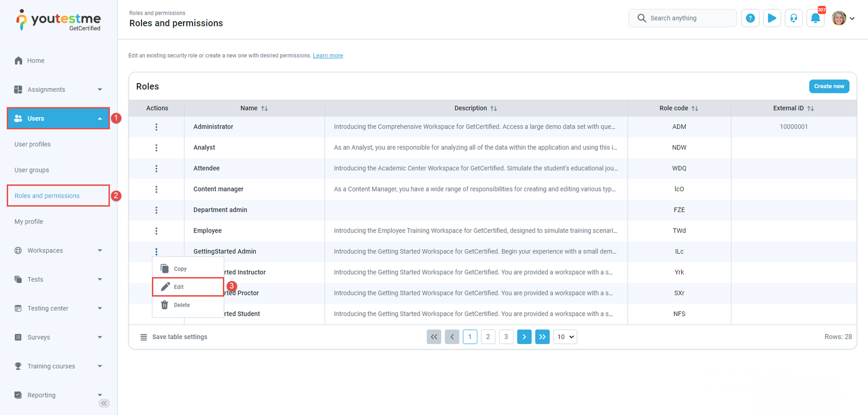Click the Save table settings icon

click(144, 337)
